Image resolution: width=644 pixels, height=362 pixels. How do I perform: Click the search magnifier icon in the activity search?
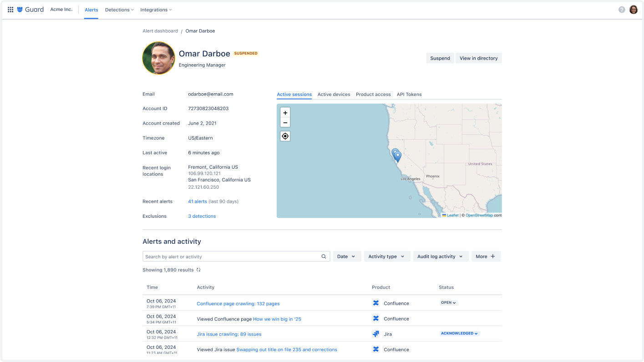[x=324, y=256]
